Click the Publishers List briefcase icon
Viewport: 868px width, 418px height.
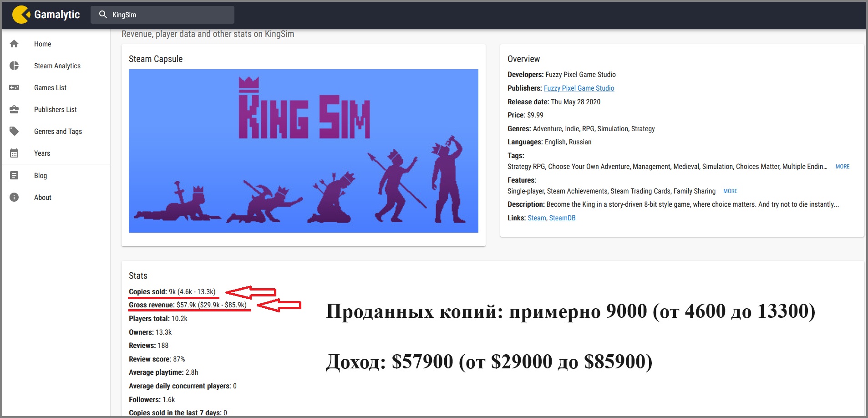click(x=14, y=109)
